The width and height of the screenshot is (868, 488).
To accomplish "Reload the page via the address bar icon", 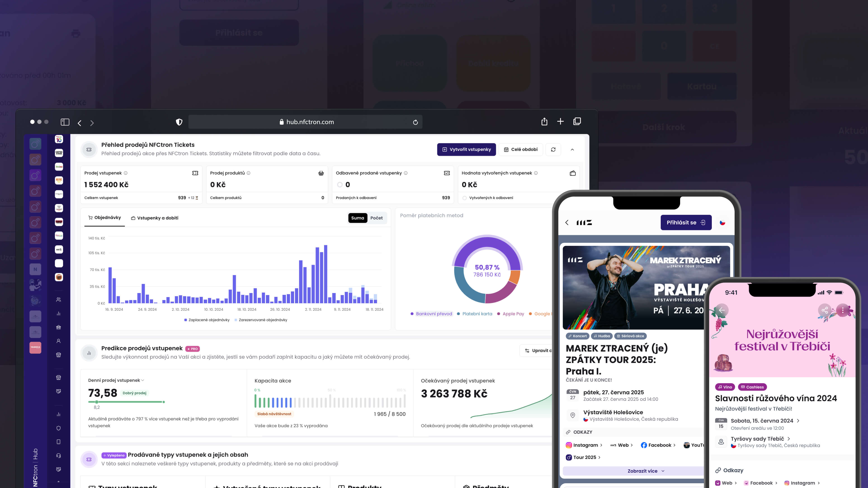I will [415, 122].
